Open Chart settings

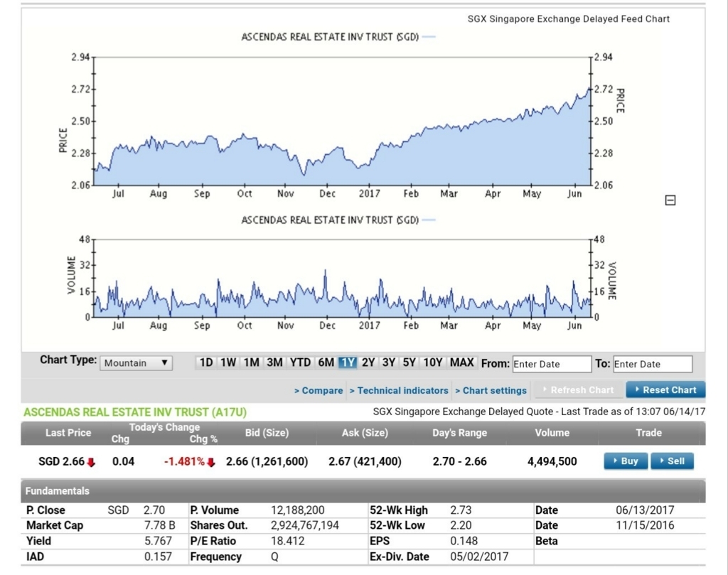491,390
